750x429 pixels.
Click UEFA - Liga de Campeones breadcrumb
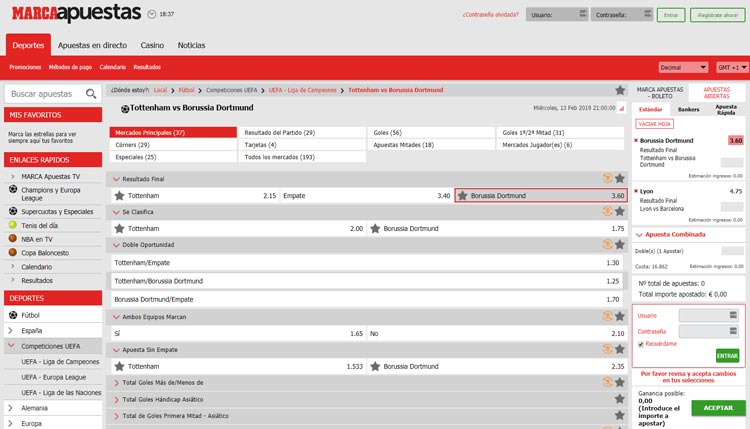click(x=302, y=90)
